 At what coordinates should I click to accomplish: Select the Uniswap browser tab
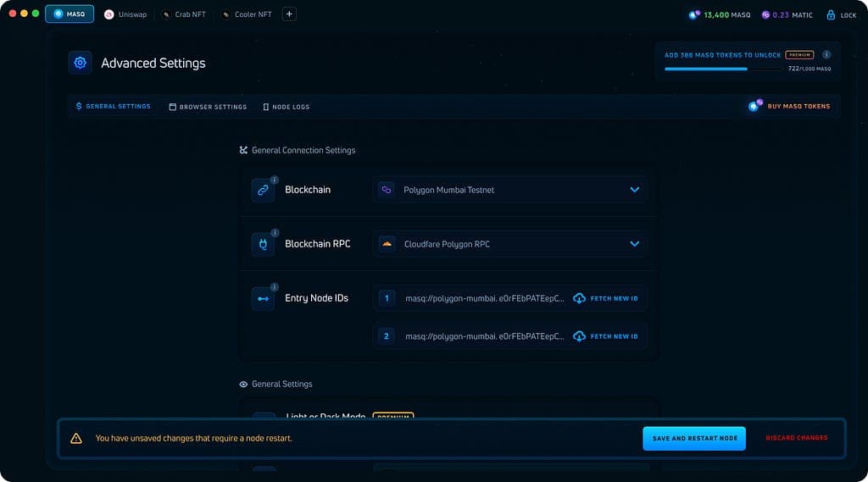click(126, 14)
